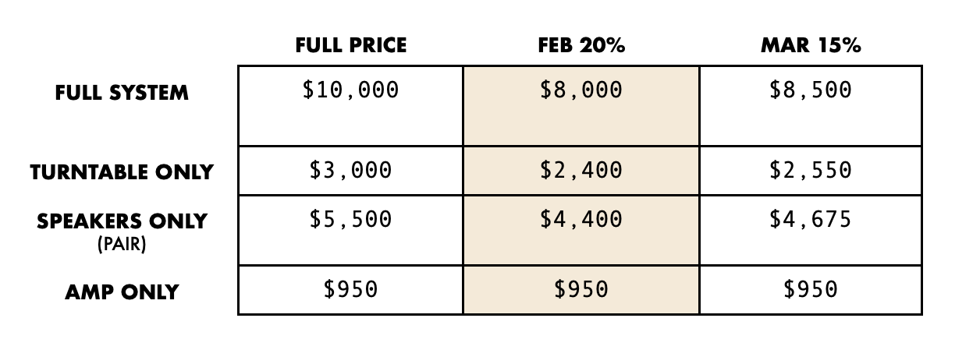Select the AMP ONLY row label
Viewport: 980px width, 357px height.
pos(122,292)
